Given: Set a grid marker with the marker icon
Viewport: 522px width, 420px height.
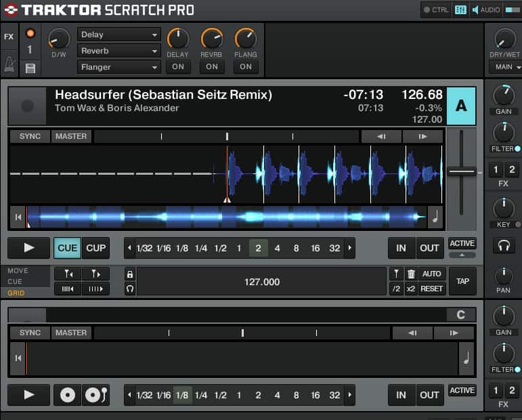Looking at the screenshot, I should (396, 274).
